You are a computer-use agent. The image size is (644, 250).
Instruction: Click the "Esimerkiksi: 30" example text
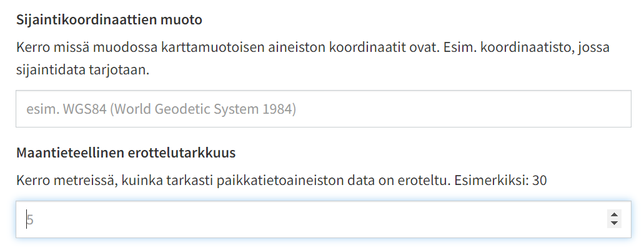click(500, 181)
